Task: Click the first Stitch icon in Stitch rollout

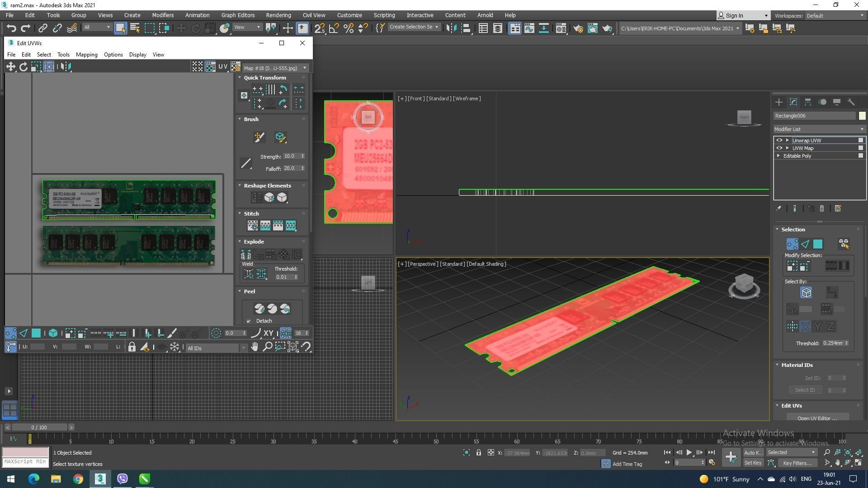Action: click(x=252, y=225)
